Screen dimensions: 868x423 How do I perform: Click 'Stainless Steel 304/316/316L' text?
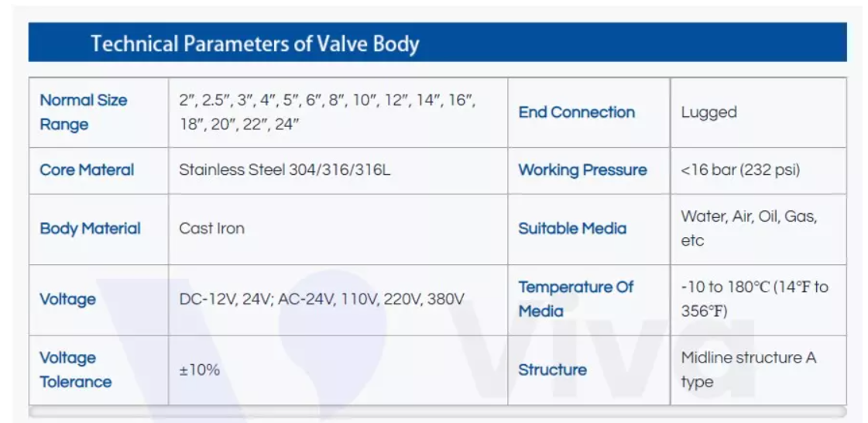(x=284, y=170)
